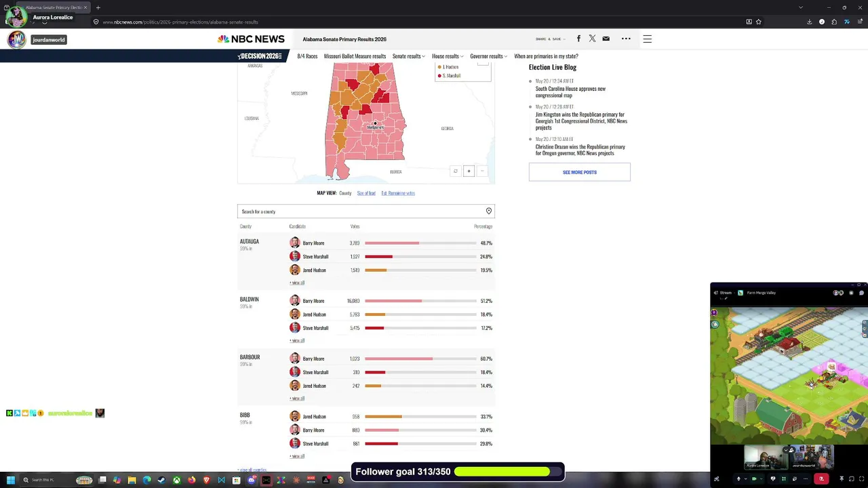Switch map view to Size of lead
Viewport: 868px width, 488px height.
coord(366,193)
